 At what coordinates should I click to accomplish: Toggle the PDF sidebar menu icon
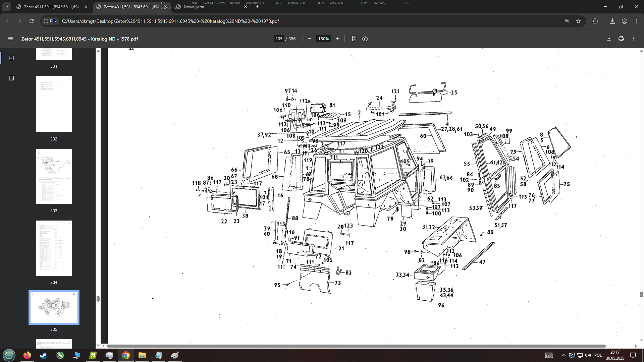click(x=11, y=39)
